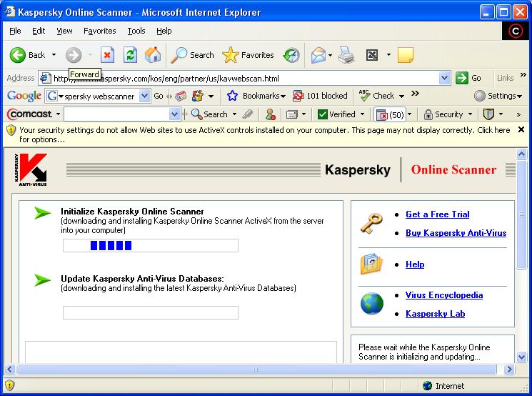Viewport: 532px width, 396px height.
Task: Click the Comcast highlighter pen icon
Action: click(x=248, y=114)
